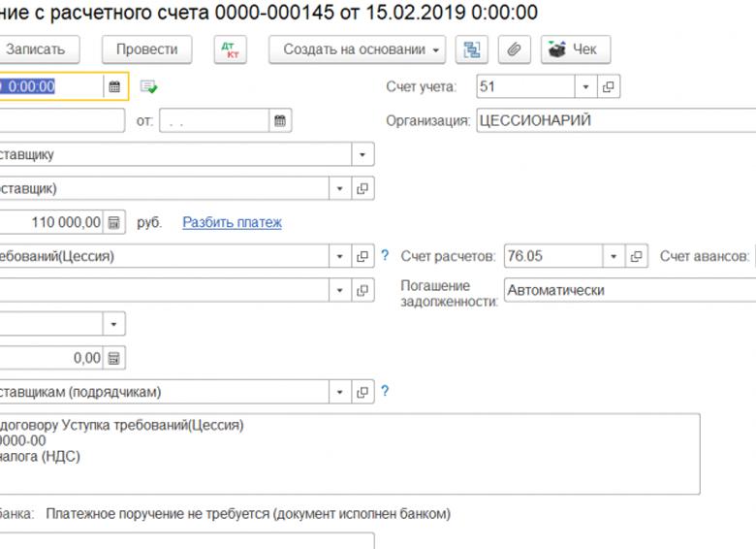This screenshot has width=756, height=549.
Task: Expand Счет расчетов 76.05 dropdown
Action: coord(614,256)
